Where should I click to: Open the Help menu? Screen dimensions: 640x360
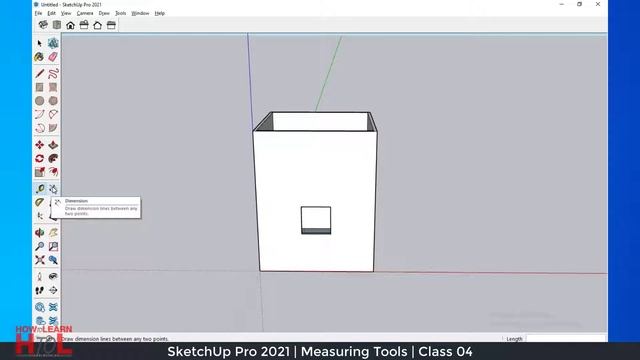click(160, 13)
